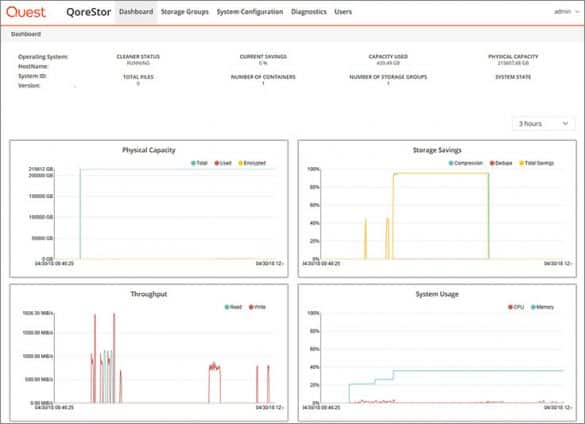Open the Storage Groups tab
Viewport: 585px width, 424px height.
185,12
